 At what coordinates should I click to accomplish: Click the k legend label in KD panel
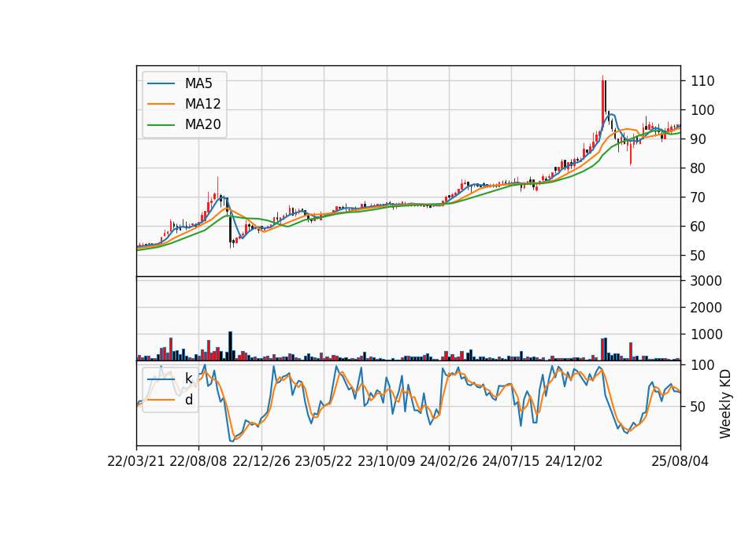pyautogui.click(x=188, y=379)
